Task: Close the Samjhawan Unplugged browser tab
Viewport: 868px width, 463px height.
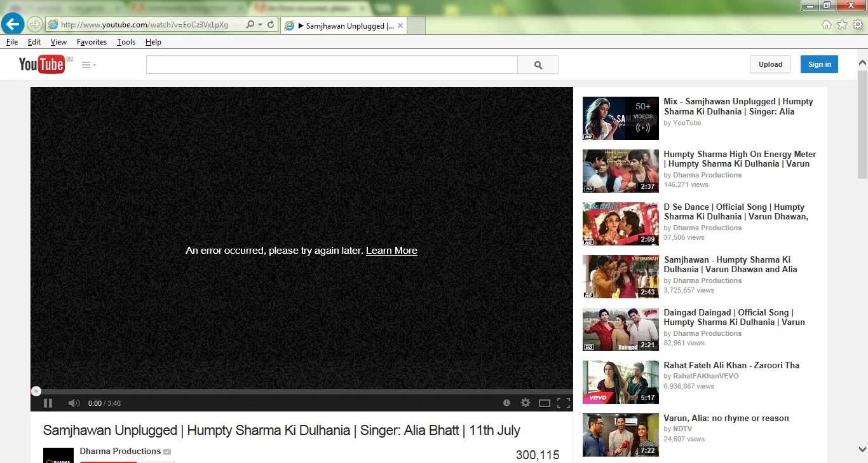Action: click(x=400, y=26)
